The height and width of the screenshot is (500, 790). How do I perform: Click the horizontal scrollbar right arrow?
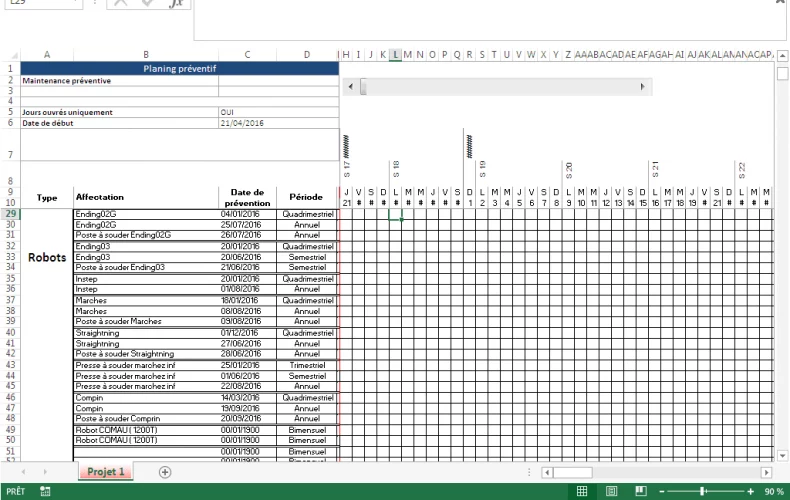[767, 472]
